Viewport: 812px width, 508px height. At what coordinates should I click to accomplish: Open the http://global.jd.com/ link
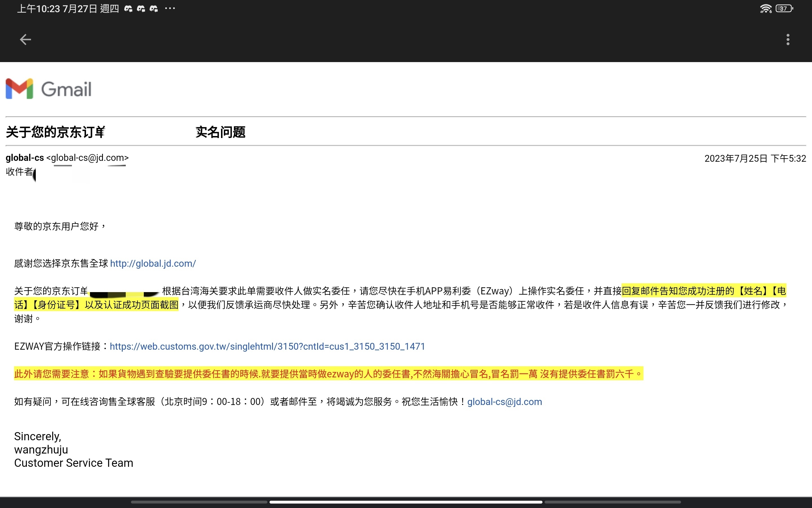coord(153,263)
